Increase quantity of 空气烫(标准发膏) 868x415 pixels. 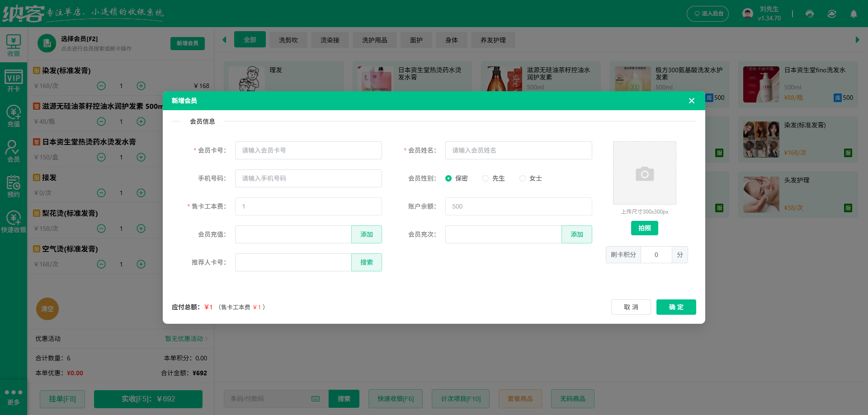point(141,264)
